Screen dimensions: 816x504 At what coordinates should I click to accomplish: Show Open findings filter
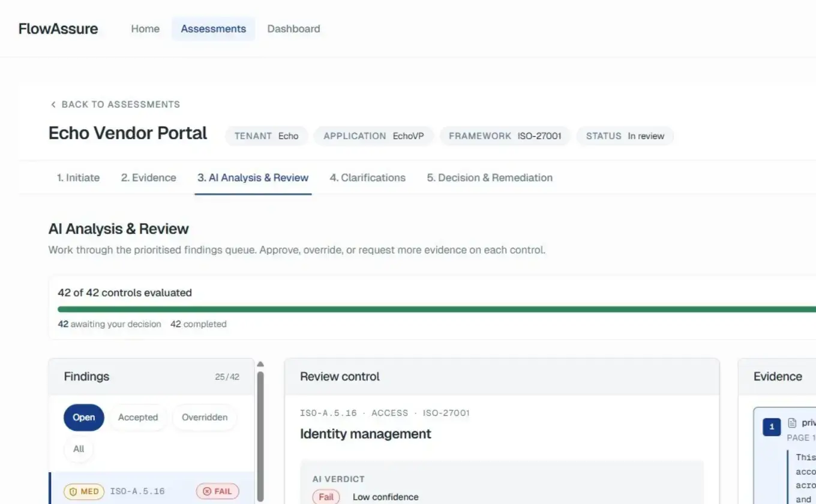coord(84,418)
